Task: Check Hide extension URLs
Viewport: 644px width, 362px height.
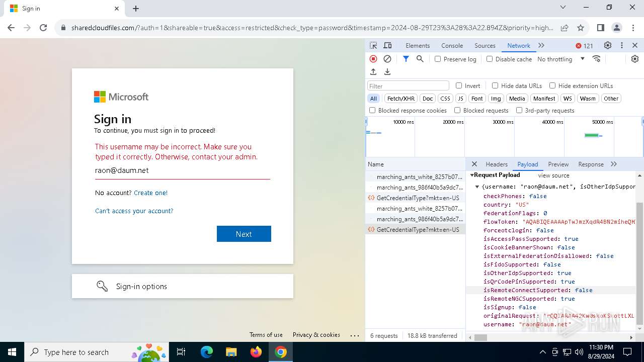Action: tap(552, 85)
